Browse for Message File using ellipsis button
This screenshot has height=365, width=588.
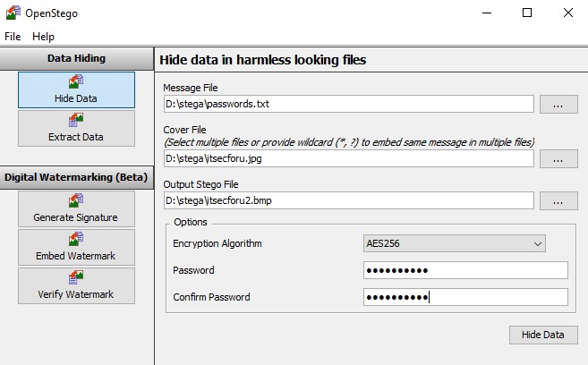(558, 104)
